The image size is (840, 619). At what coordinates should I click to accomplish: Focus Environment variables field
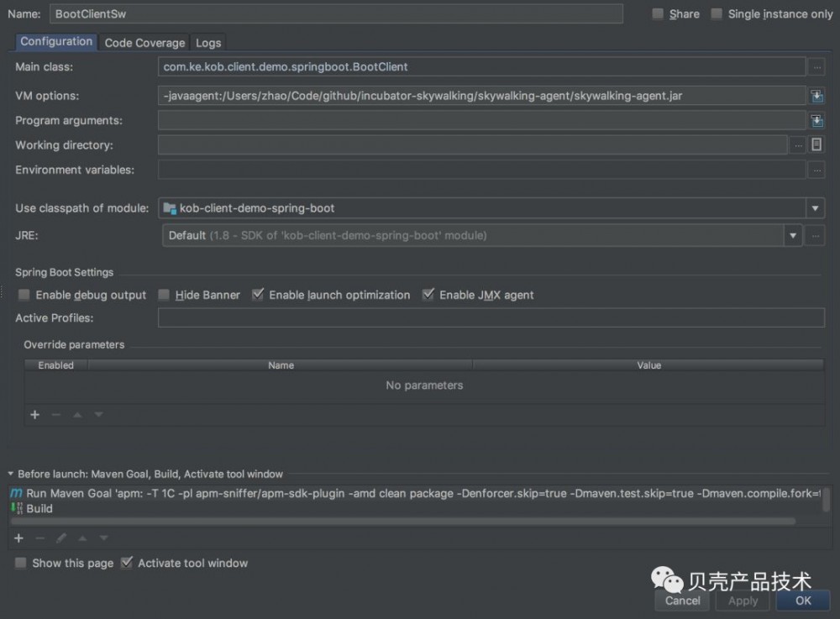click(x=481, y=170)
